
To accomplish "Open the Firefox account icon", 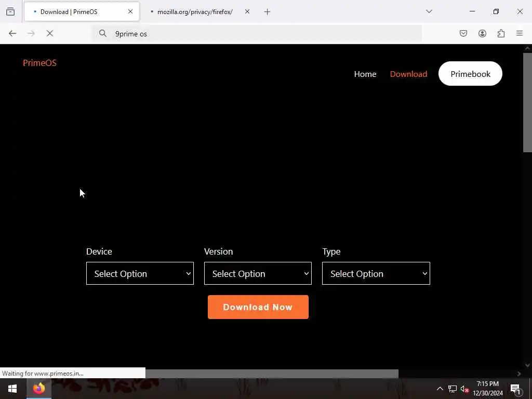I will (482, 33).
